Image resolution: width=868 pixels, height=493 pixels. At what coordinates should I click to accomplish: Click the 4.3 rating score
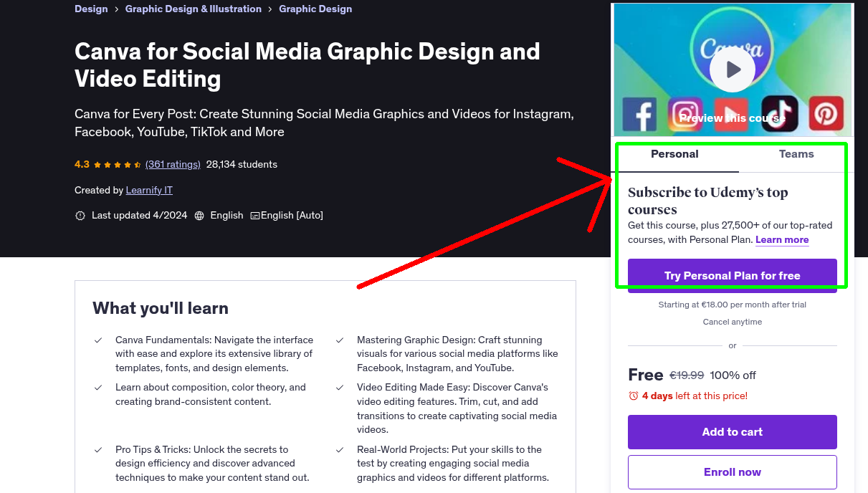pos(82,164)
